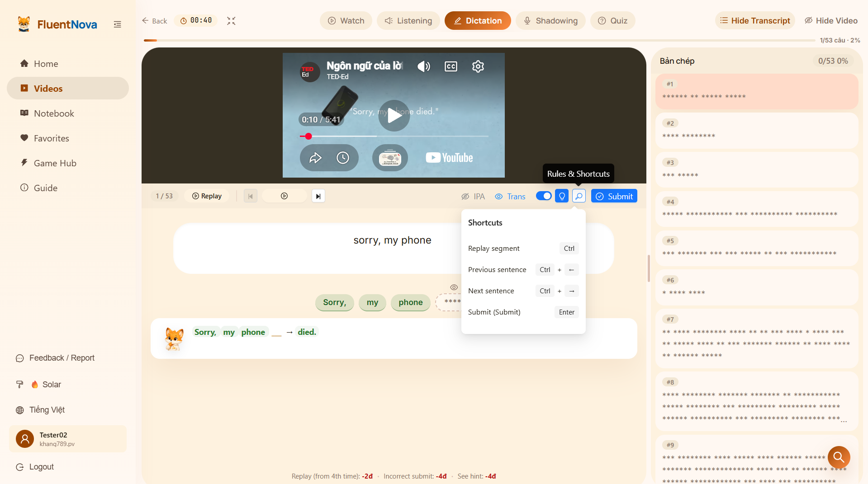868x484 pixels.
Task: Open Favorites in the sidebar
Action: click(68, 138)
